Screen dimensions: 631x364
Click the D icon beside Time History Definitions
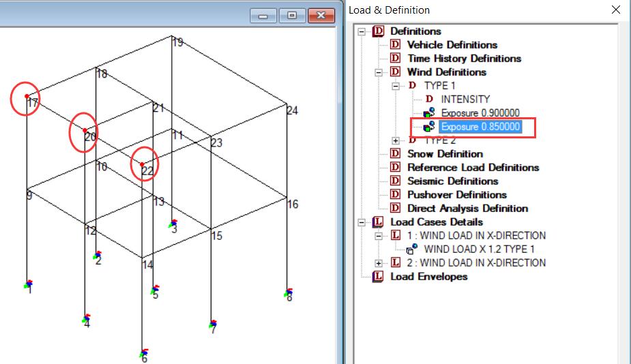point(395,59)
